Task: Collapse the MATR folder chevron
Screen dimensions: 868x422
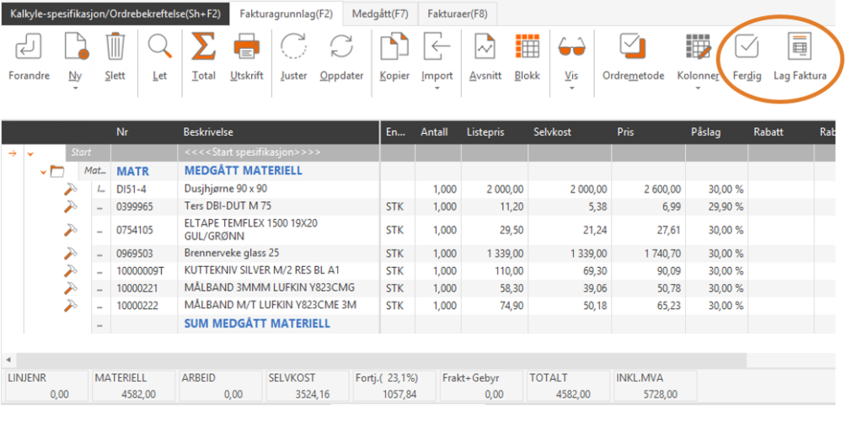Action: tap(43, 172)
